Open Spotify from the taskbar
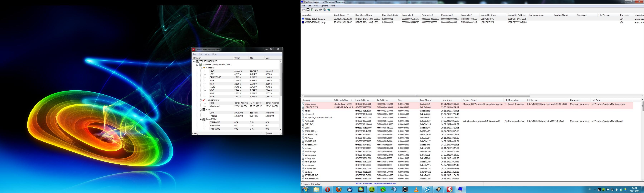The image size is (644, 193). [372, 189]
